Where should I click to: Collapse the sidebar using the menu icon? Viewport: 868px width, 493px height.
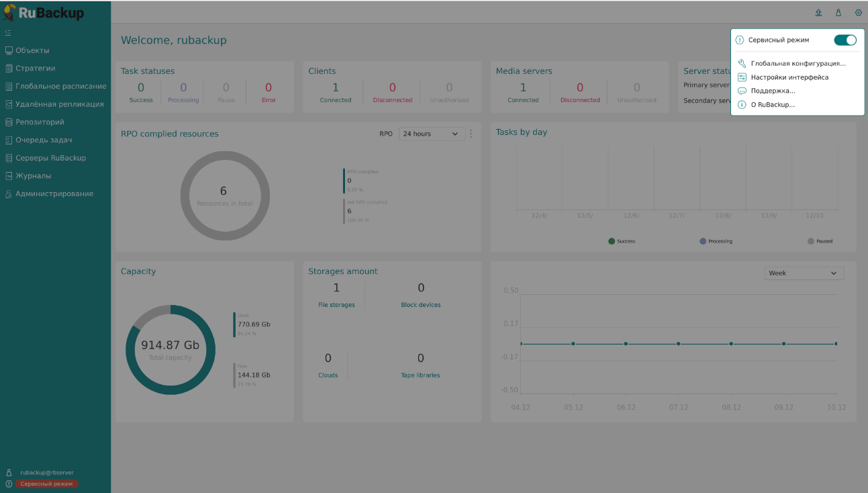8,33
